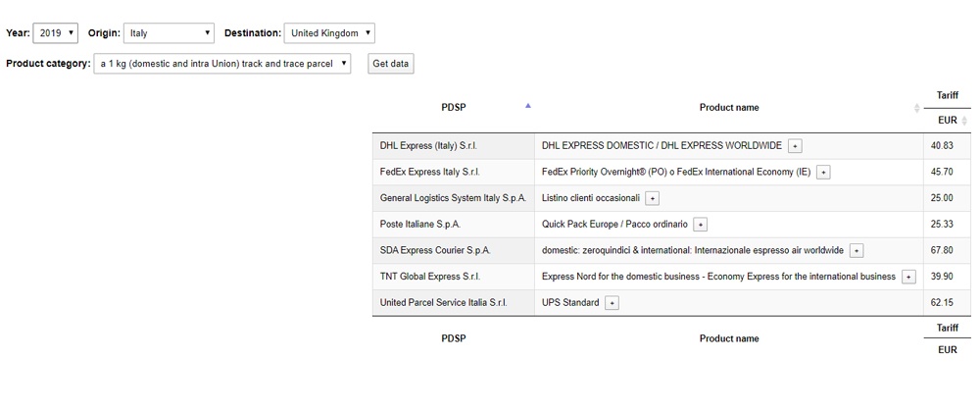Expand TNT Economy Express product details
The image size is (980, 410).
point(908,277)
